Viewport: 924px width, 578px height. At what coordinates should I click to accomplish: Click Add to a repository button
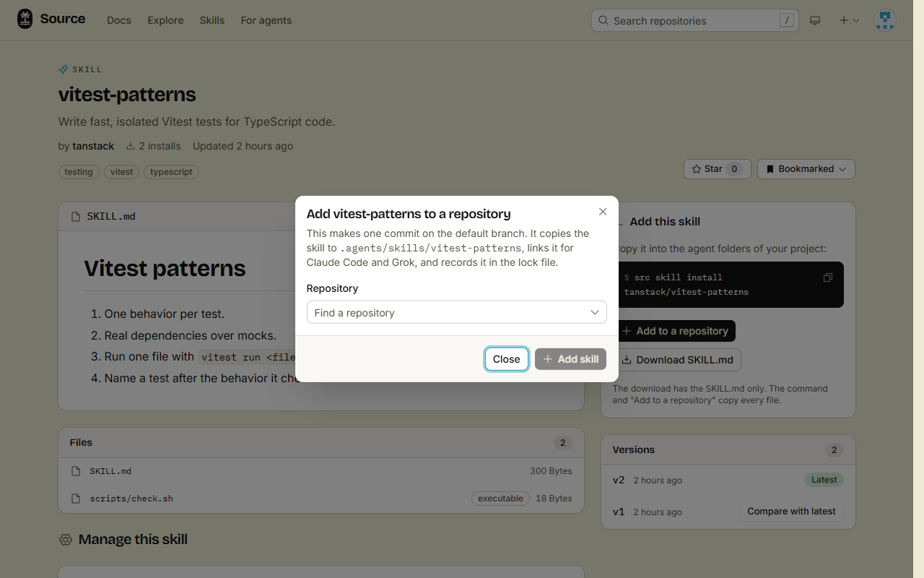[674, 331]
